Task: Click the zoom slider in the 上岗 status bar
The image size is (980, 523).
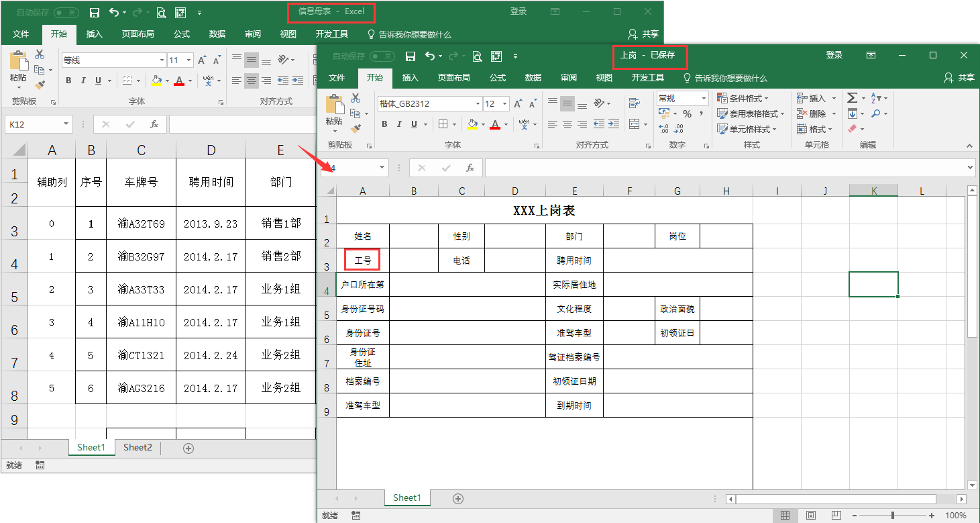Action: click(893, 516)
